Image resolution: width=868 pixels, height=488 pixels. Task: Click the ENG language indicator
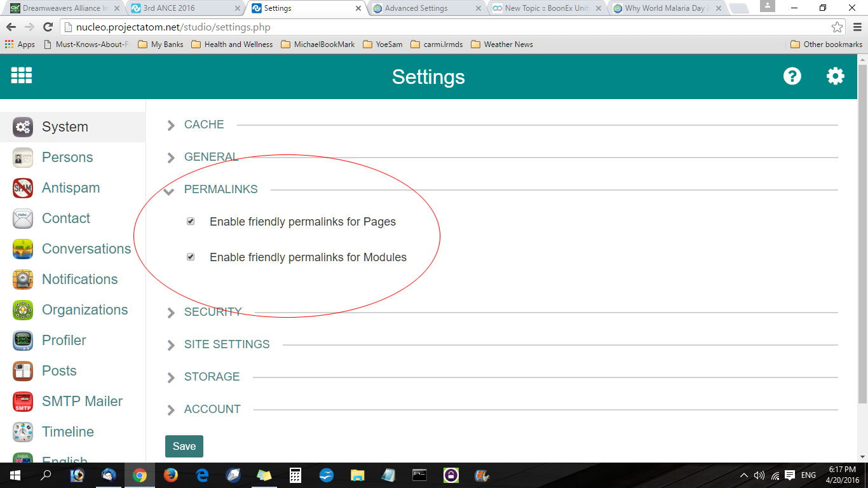808,475
